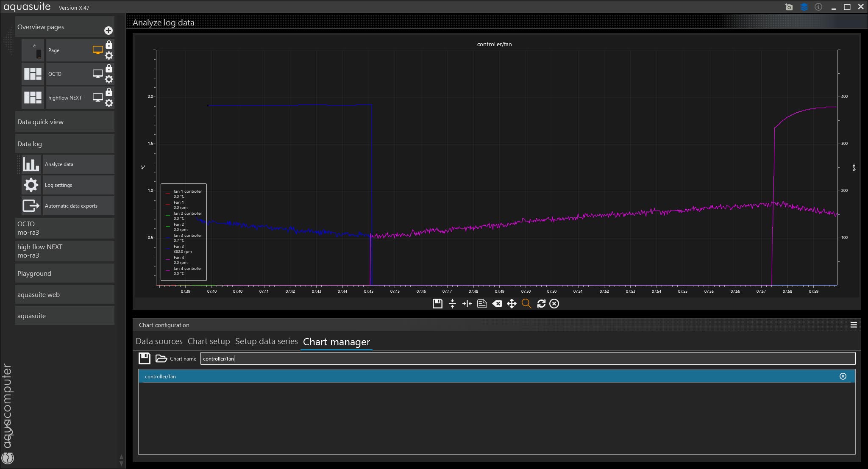This screenshot has width=868, height=469.
Task: Open Automatic data exports
Action: click(x=71, y=206)
